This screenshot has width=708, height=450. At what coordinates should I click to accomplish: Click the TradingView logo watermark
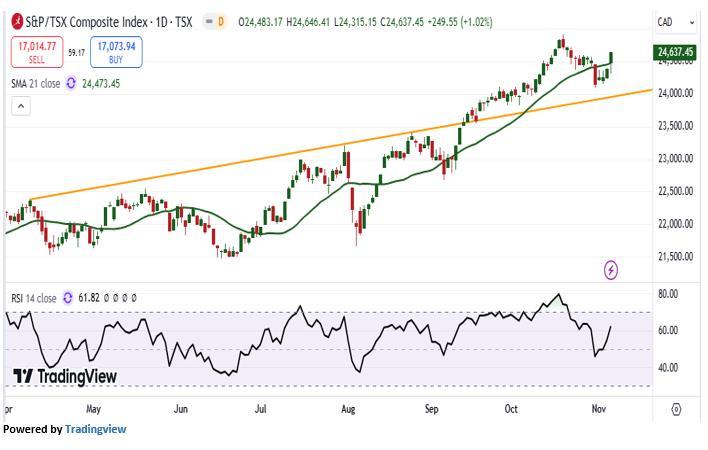pos(65,376)
